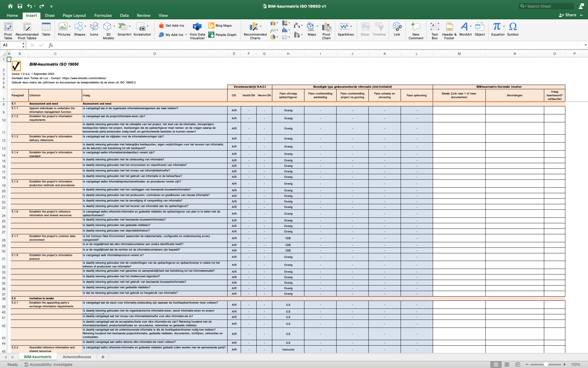The height and width of the screenshot is (368, 588).
Task: Open the Home tab
Action: [x=12, y=15]
